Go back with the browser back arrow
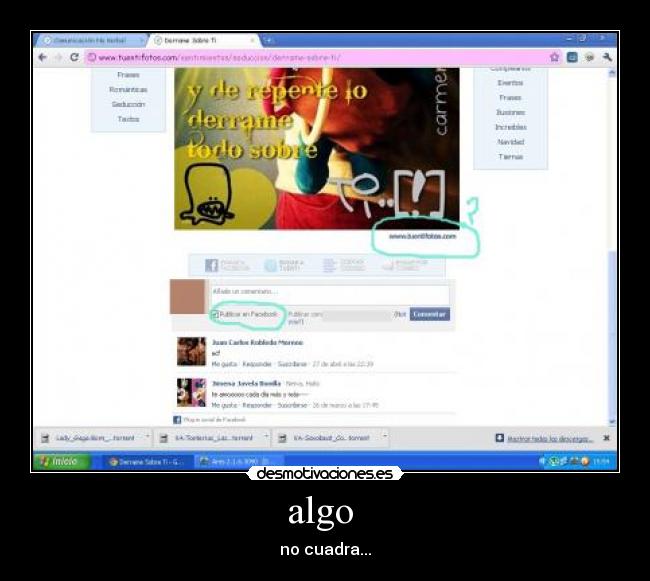The image size is (650, 581). coord(42,57)
